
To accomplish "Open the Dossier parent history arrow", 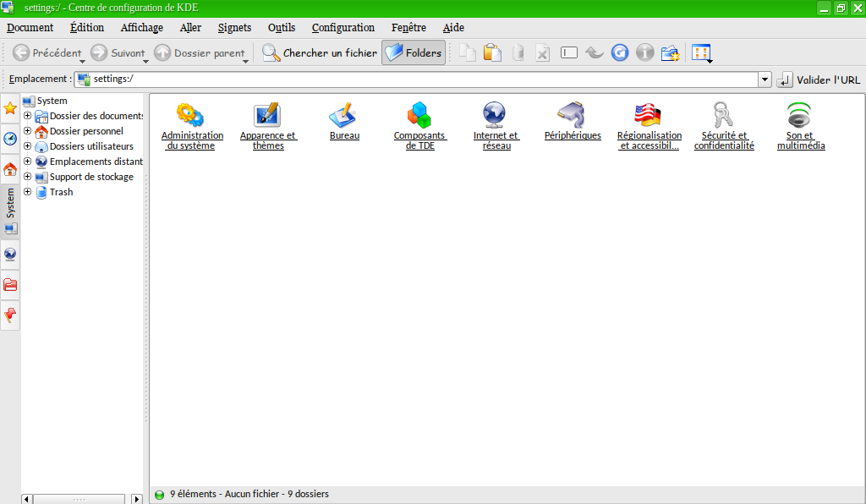I will (246, 61).
